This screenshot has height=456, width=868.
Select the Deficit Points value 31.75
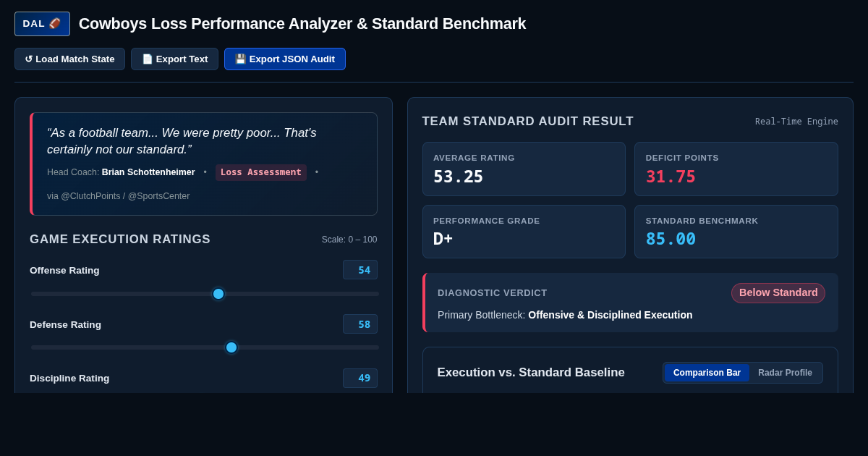[x=671, y=177]
